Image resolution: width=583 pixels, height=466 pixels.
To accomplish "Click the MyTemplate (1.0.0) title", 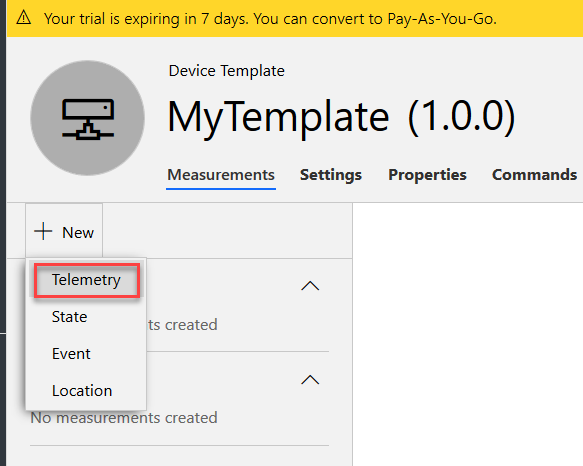I will pyautogui.click(x=341, y=117).
